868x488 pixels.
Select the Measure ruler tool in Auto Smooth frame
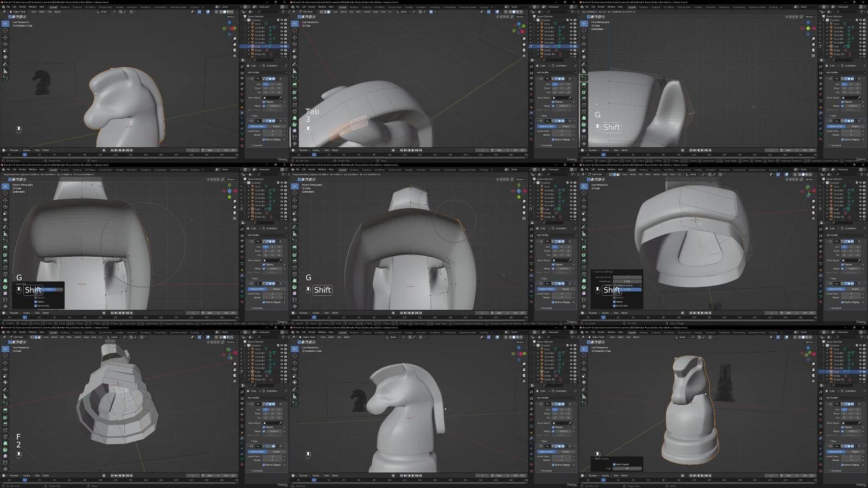pyautogui.click(x=584, y=396)
